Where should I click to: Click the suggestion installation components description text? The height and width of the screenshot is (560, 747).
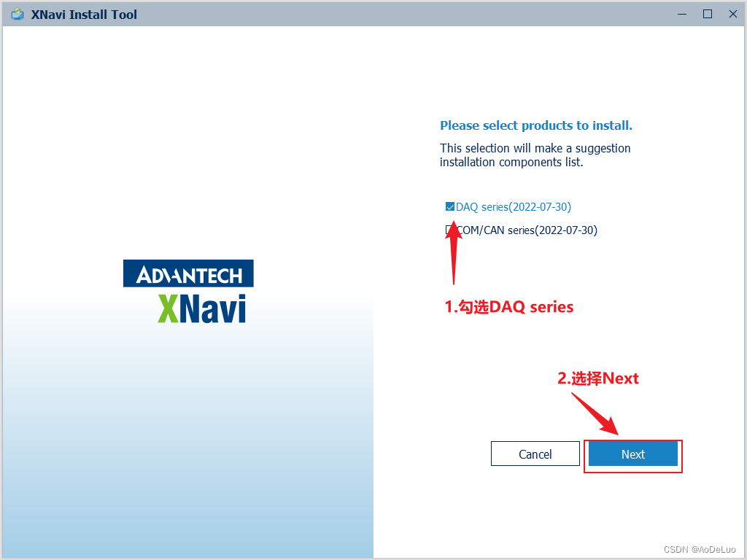pyautogui.click(x=535, y=155)
